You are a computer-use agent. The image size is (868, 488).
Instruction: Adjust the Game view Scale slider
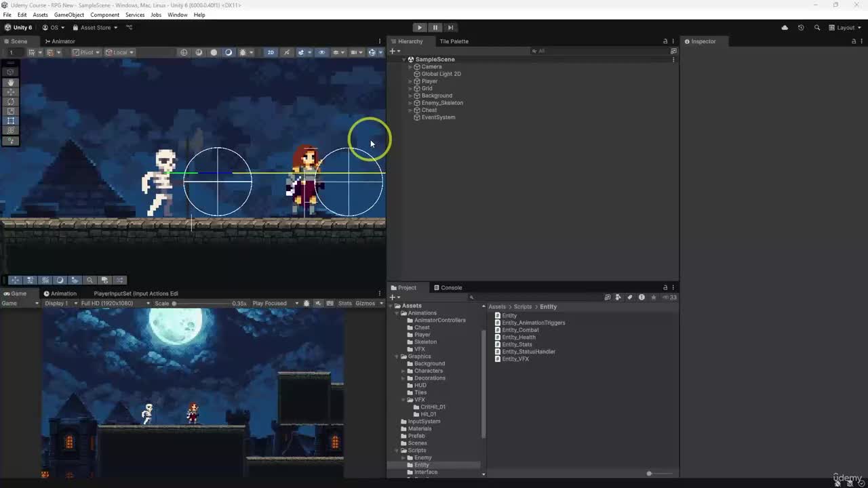coord(201,304)
